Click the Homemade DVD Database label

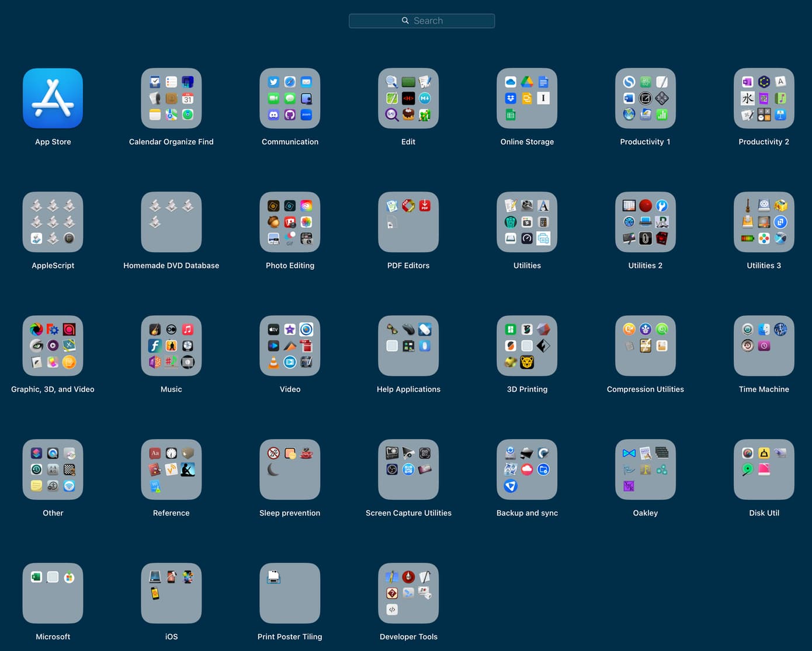pyautogui.click(x=171, y=266)
